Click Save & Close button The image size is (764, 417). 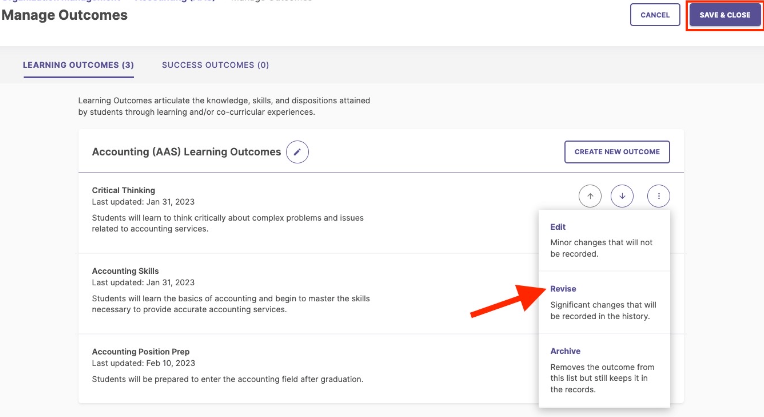(x=725, y=15)
